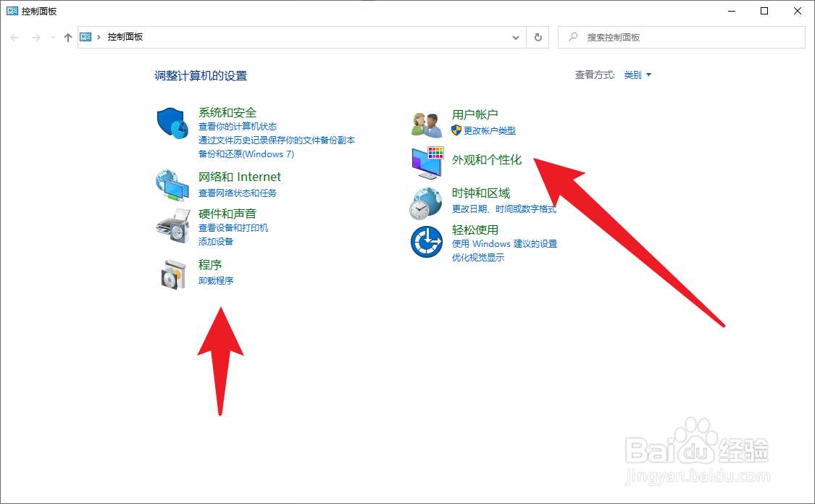This screenshot has height=504, width=815.
Task: Expand the address bar history dropdown
Action: click(516, 38)
